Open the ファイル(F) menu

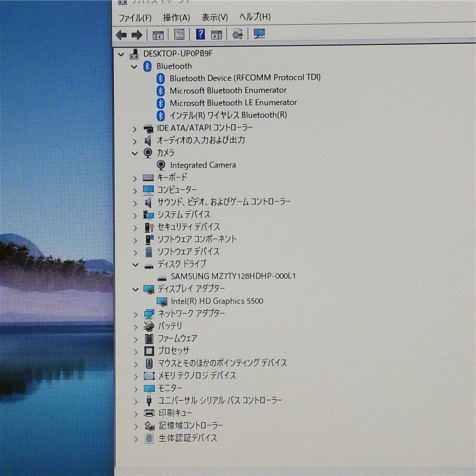click(135, 18)
